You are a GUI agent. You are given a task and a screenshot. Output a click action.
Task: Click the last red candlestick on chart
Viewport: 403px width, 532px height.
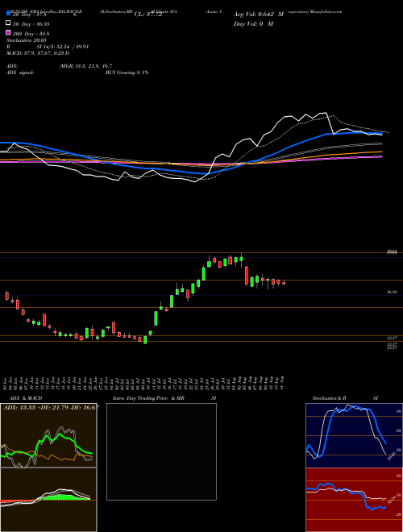284,283
